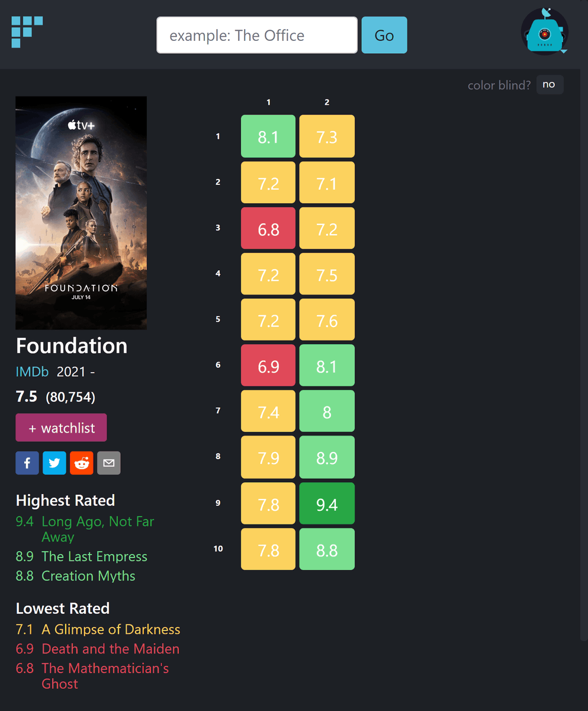
Task: Select season 2 episode 1 rated 7.3
Action: pyautogui.click(x=327, y=136)
